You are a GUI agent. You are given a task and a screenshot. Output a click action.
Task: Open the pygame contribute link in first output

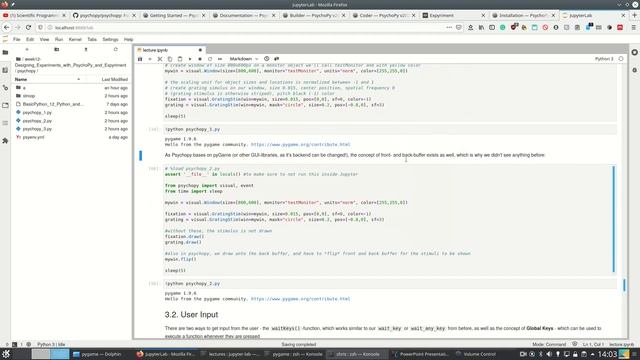300,144
